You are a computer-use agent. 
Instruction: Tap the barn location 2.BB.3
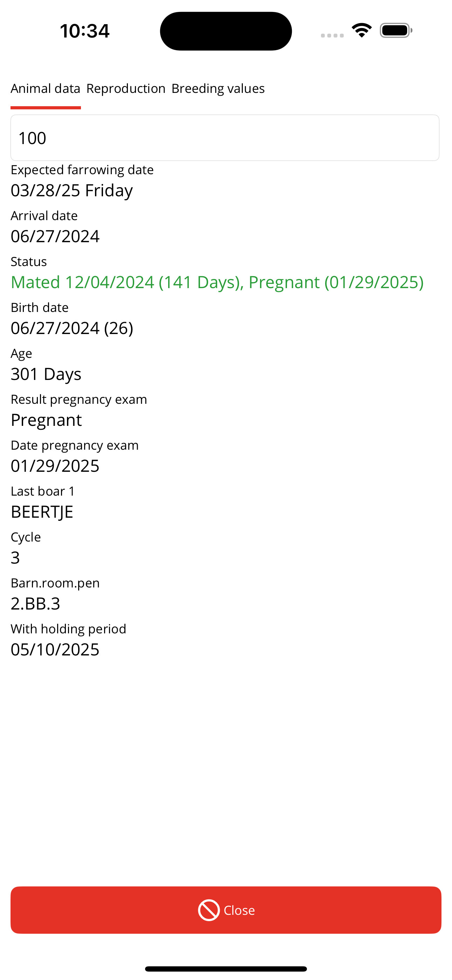35,604
